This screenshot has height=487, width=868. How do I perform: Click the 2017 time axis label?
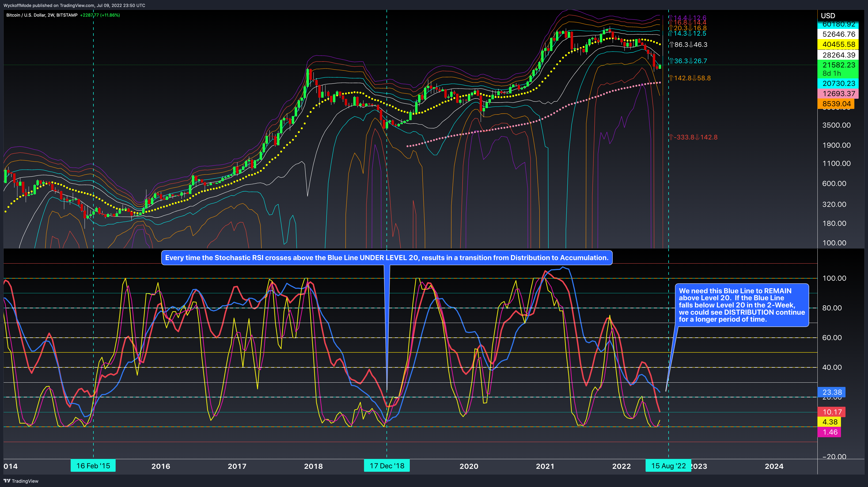pos(237,466)
